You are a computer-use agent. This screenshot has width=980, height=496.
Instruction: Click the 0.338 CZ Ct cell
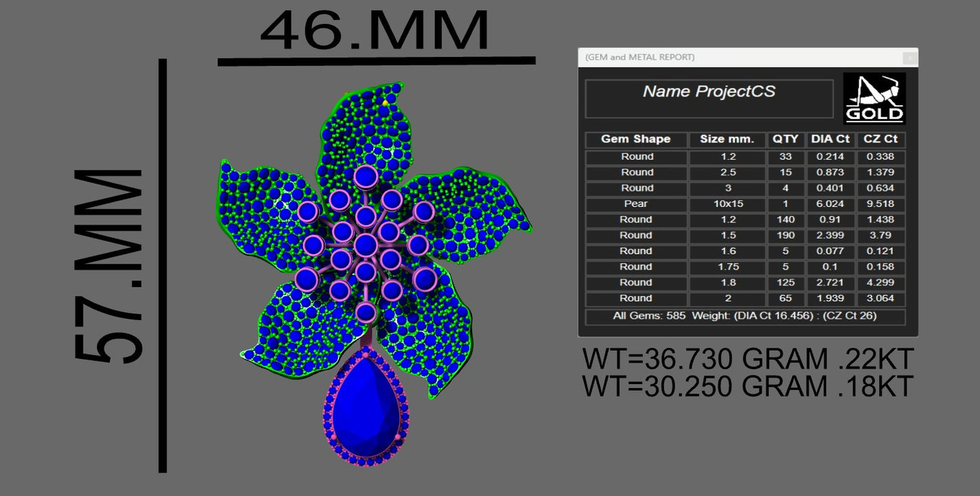[881, 157]
